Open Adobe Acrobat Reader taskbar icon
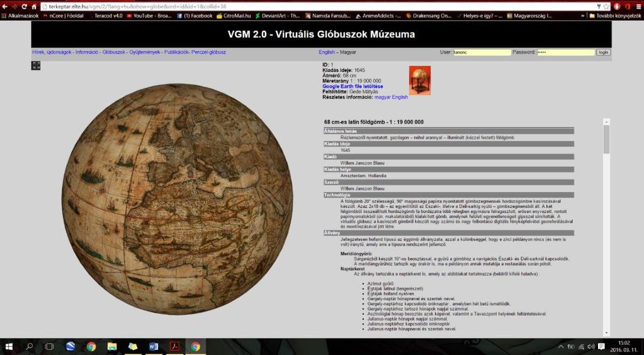 click(x=174, y=347)
